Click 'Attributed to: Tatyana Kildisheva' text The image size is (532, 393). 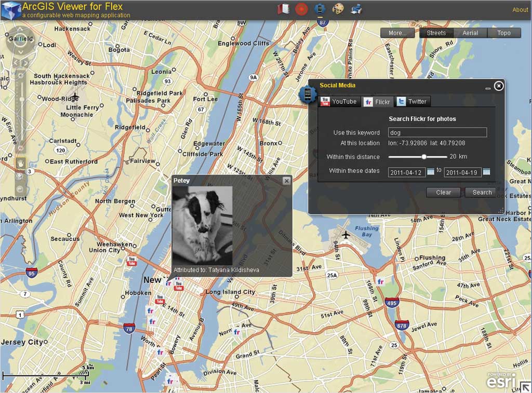click(217, 270)
